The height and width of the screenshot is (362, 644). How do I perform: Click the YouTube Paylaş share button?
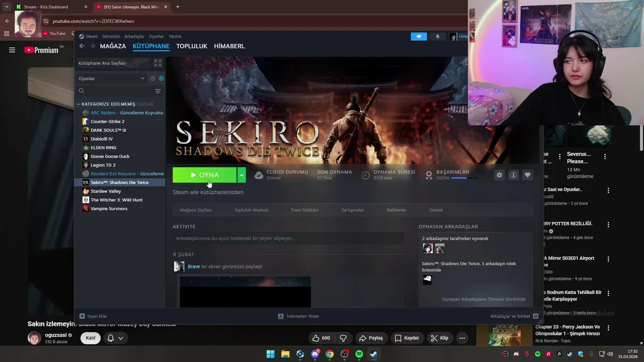pos(371,338)
